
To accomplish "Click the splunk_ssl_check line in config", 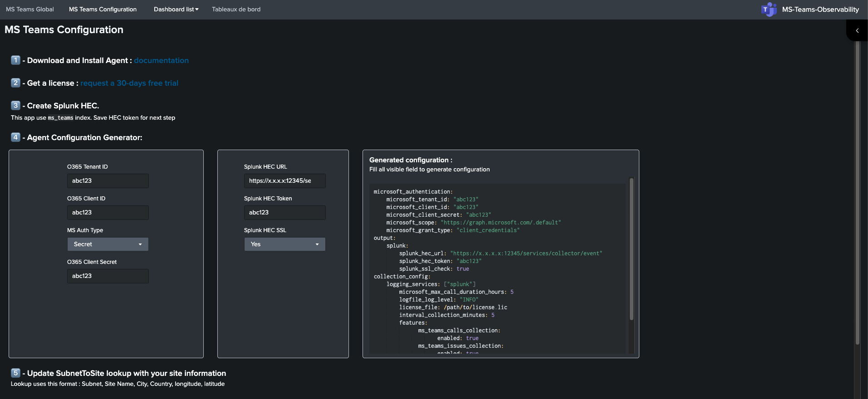I will click(x=434, y=269).
